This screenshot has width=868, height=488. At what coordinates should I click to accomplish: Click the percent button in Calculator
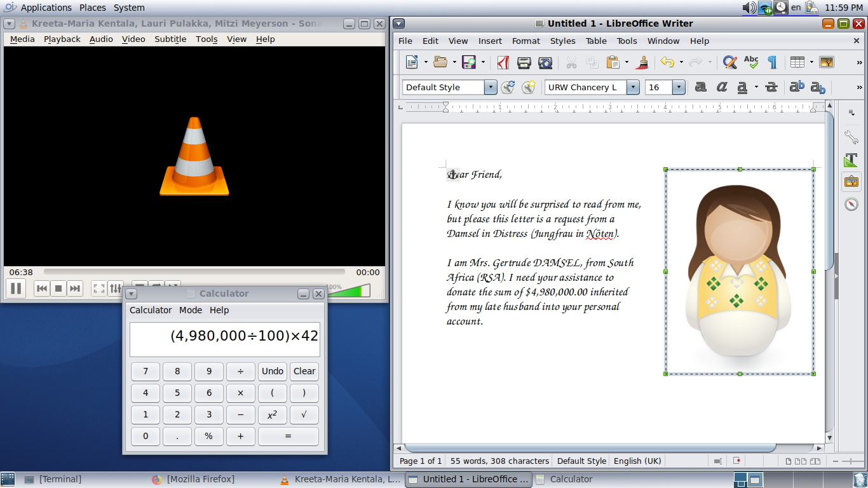click(209, 437)
